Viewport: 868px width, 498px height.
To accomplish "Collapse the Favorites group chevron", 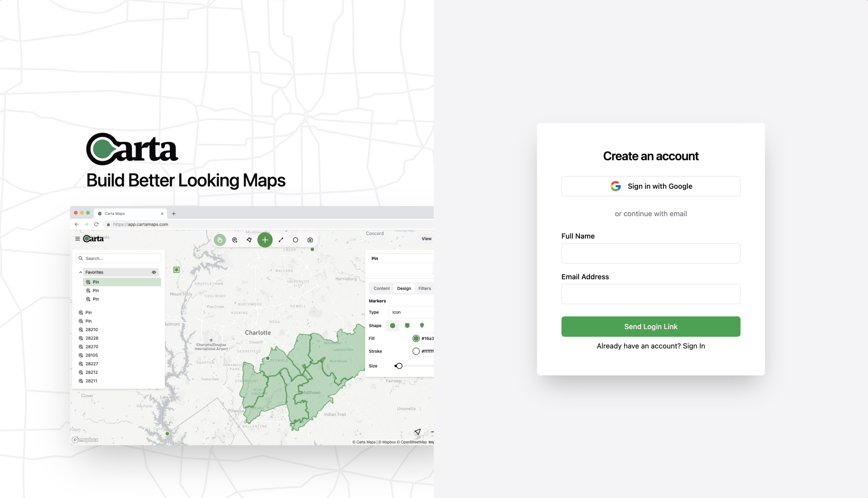I will click(x=80, y=272).
